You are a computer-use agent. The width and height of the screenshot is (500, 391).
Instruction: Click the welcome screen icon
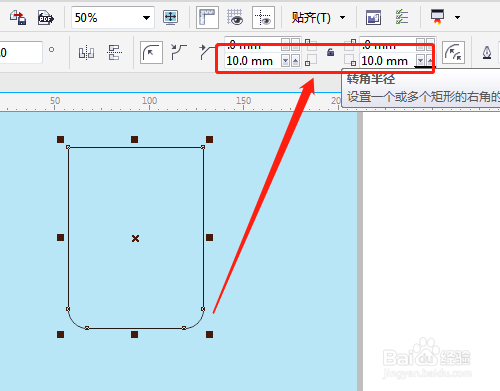(373, 17)
